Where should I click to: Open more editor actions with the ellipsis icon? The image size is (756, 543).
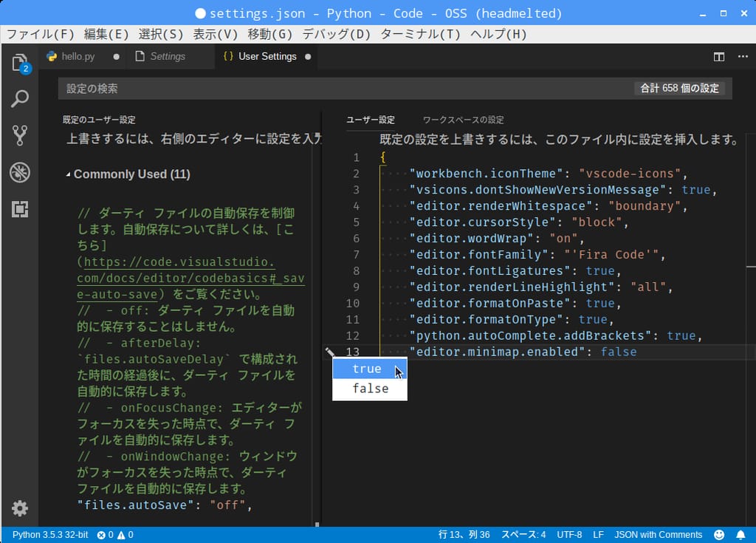pos(743,55)
